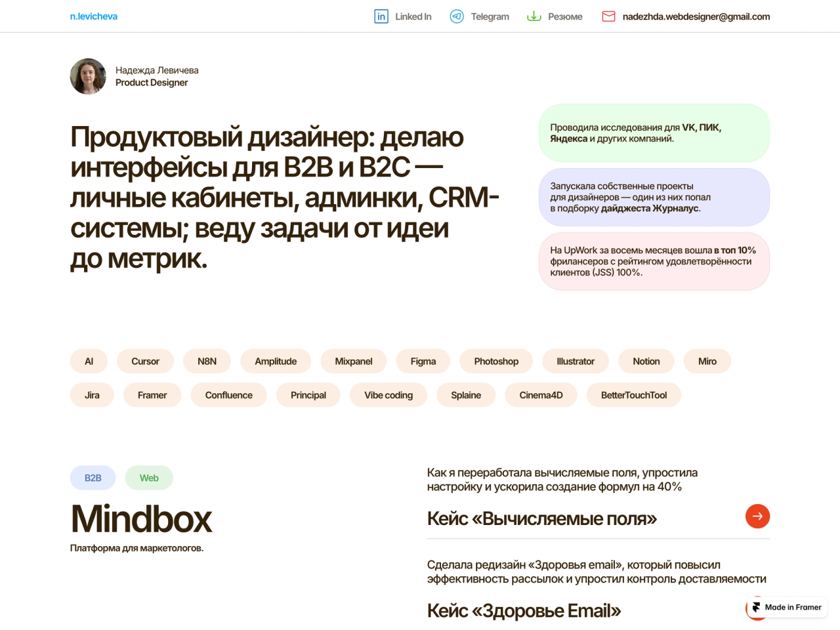840x630 pixels.
Task: Open the Linked In profile link
Action: coord(413,16)
